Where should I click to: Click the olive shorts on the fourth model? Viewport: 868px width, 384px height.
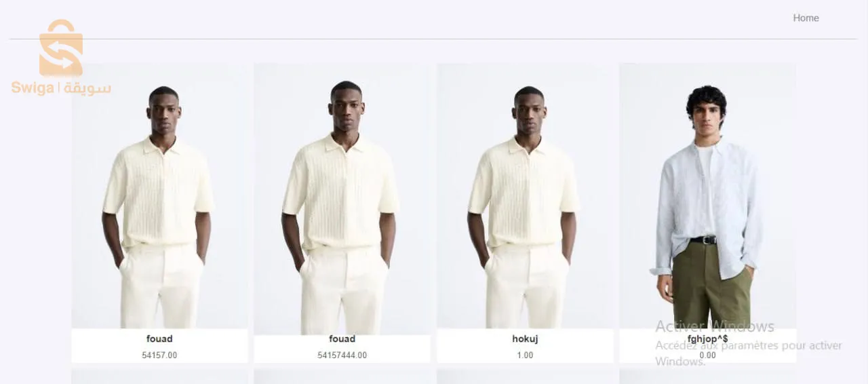[x=712, y=282]
